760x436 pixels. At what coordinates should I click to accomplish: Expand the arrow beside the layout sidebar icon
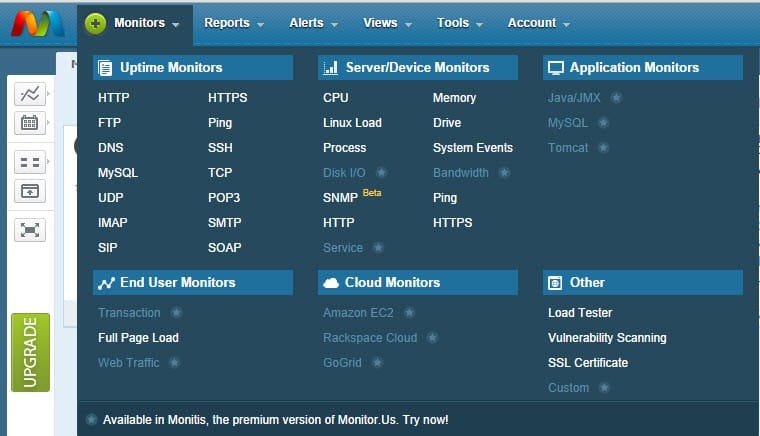(48, 162)
